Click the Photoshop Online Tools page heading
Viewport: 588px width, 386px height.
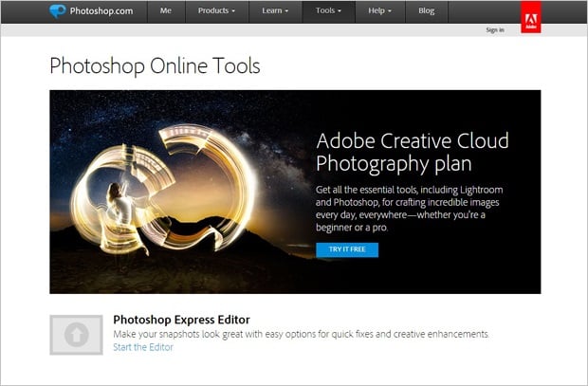[155, 66]
